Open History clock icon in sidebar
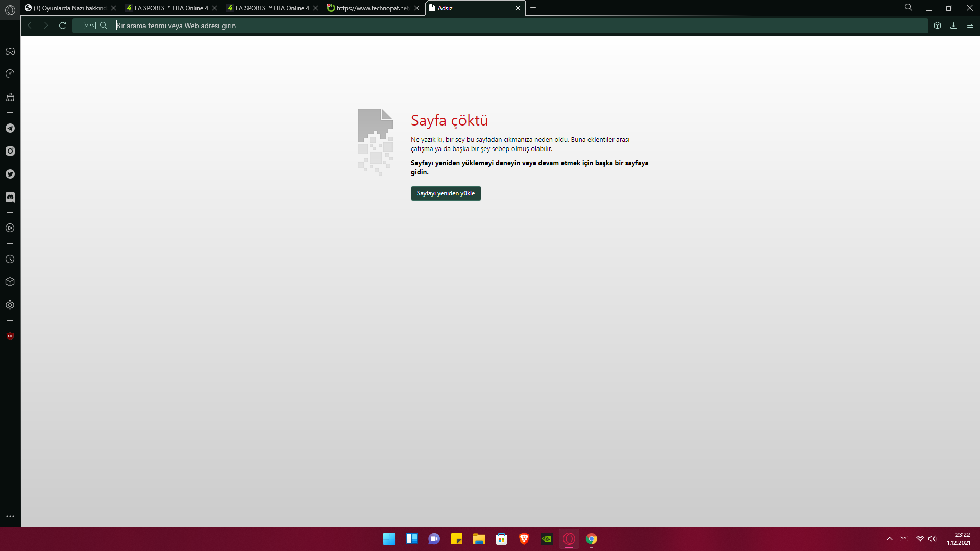Screen dimensions: 980x551 [10, 259]
